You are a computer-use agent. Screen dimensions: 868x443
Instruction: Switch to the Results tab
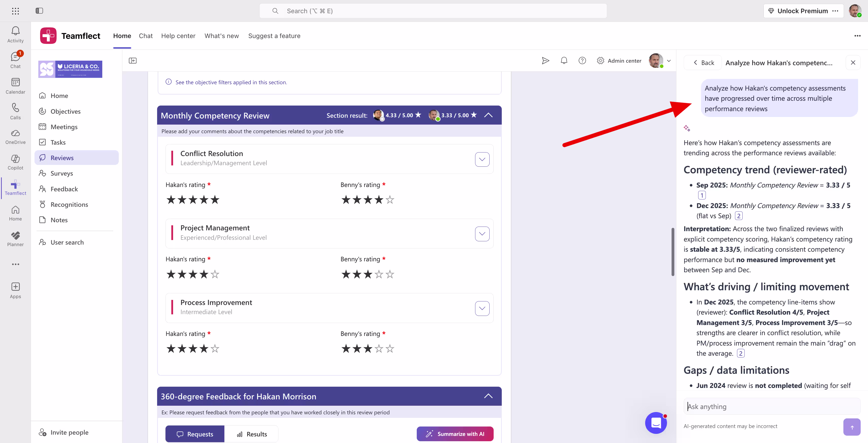(x=251, y=434)
